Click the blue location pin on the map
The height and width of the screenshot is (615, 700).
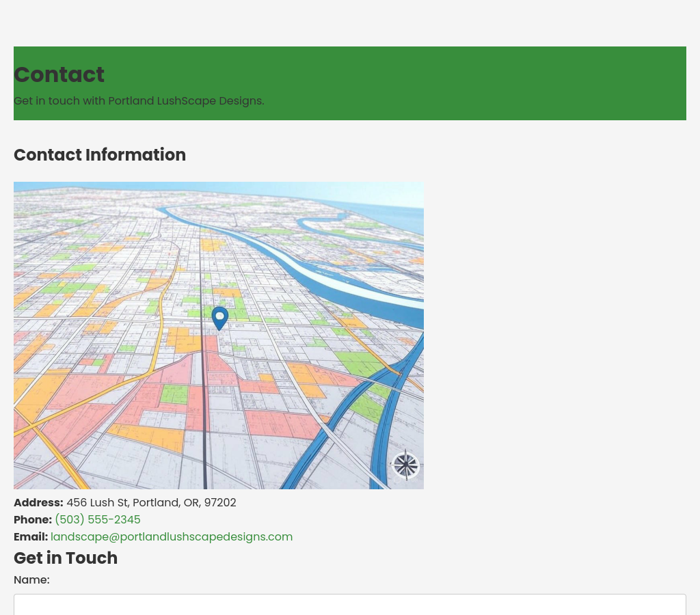coord(219,318)
